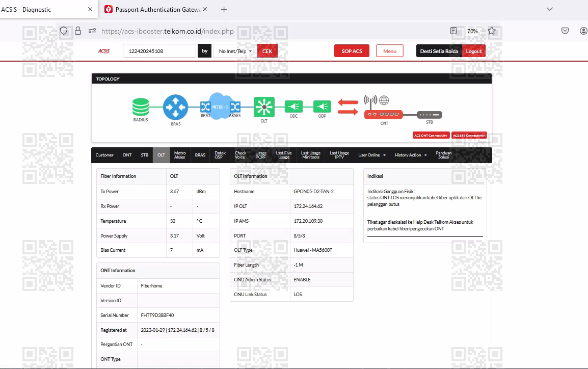
Task: Open the STB tab
Action: pyautogui.click(x=144, y=155)
